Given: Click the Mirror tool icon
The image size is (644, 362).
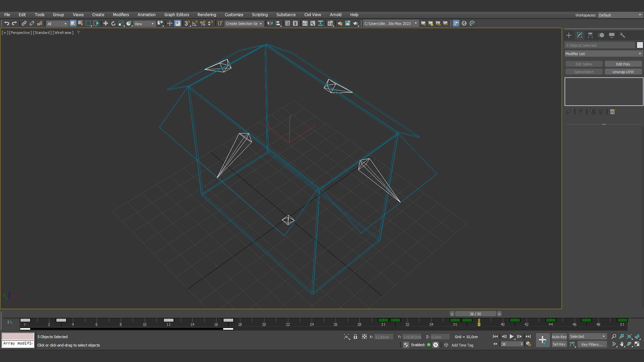Looking at the screenshot, I should coord(270,23).
